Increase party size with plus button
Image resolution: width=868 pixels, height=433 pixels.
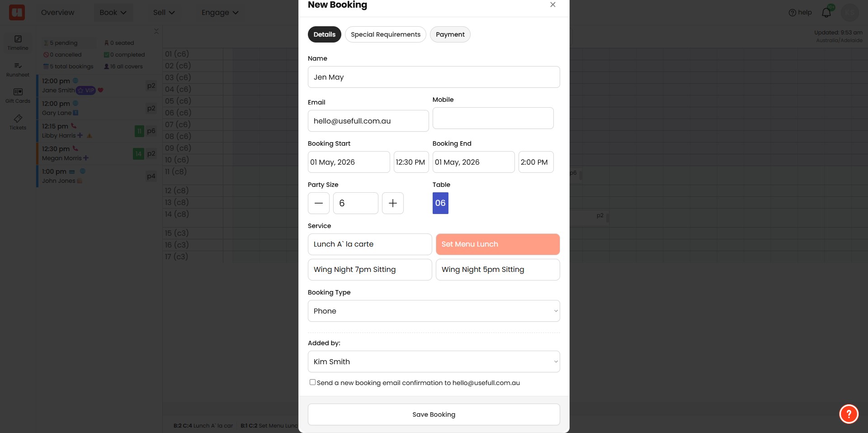click(x=393, y=203)
